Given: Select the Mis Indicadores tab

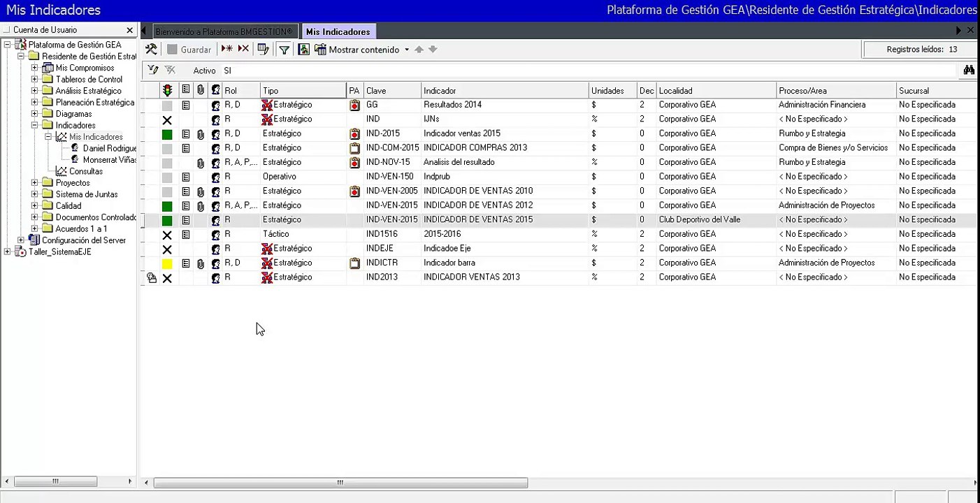Looking at the screenshot, I should [x=338, y=31].
